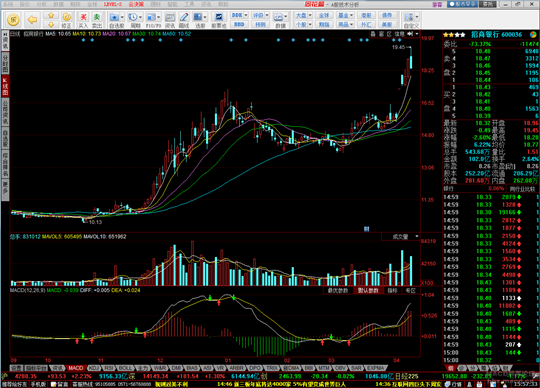Toggle the 分时图 sidebar view
Image resolution: width=540 pixels, height=388 pixels.
5,63
